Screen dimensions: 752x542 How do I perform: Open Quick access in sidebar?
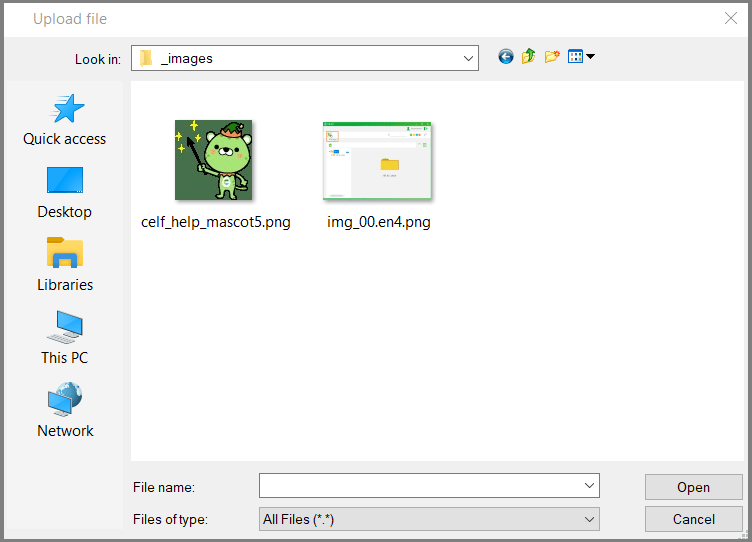pyautogui.click(x=65, y=120)
